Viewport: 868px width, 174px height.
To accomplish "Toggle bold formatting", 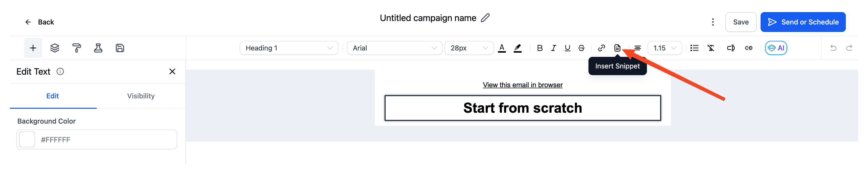I will click(x=539, y=48).
